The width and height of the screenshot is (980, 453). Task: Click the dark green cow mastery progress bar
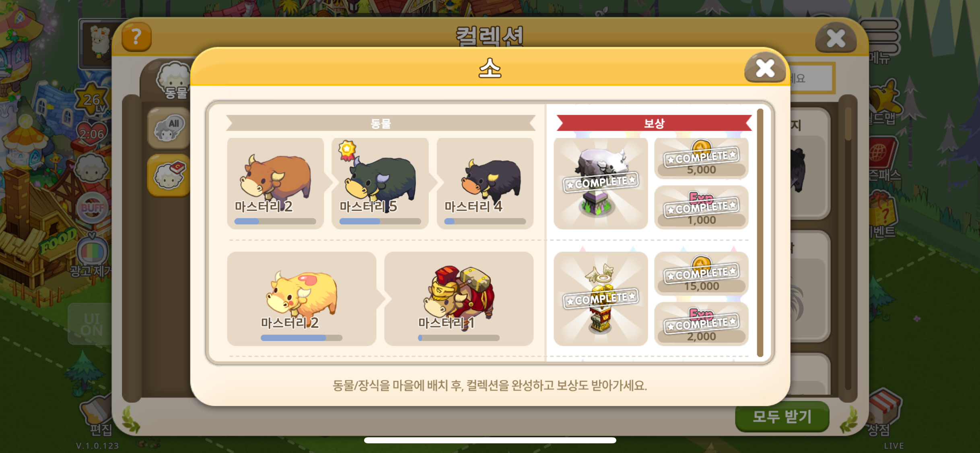(380, 221)
